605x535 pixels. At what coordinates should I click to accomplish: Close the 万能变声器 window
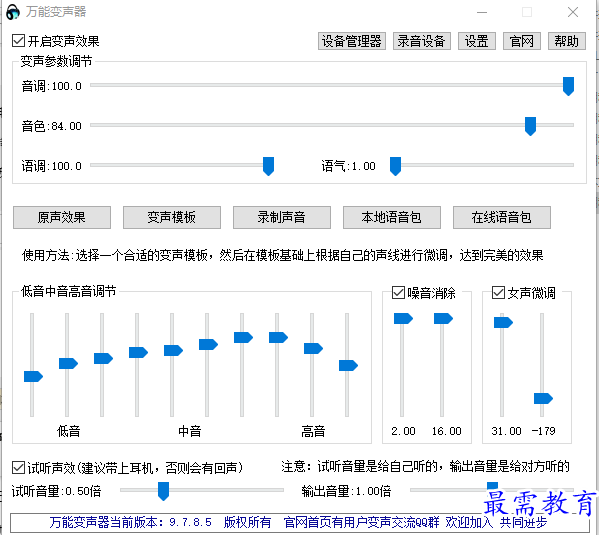pos(573,12)
